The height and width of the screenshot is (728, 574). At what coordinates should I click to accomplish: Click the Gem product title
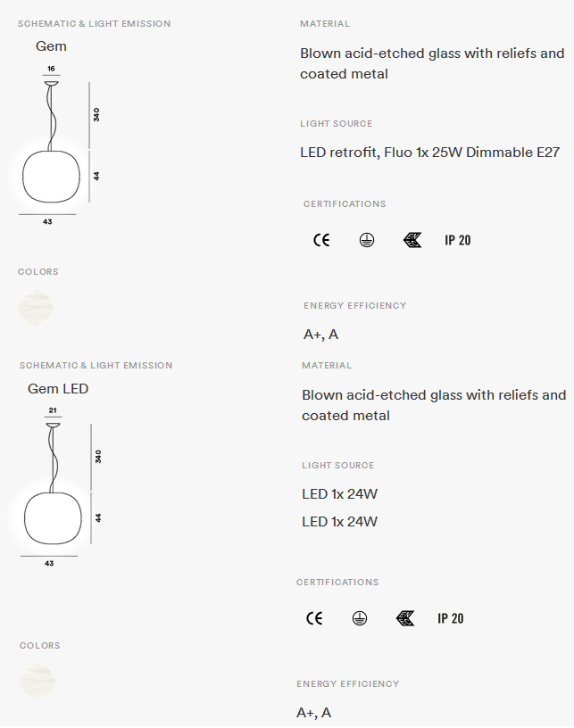pos(51,46)
